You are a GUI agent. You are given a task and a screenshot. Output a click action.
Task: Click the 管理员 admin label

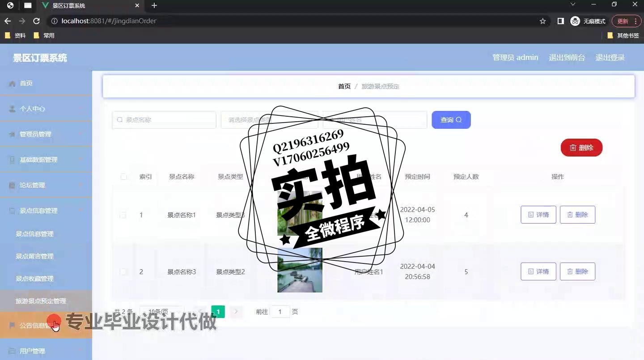click(515, 58)
